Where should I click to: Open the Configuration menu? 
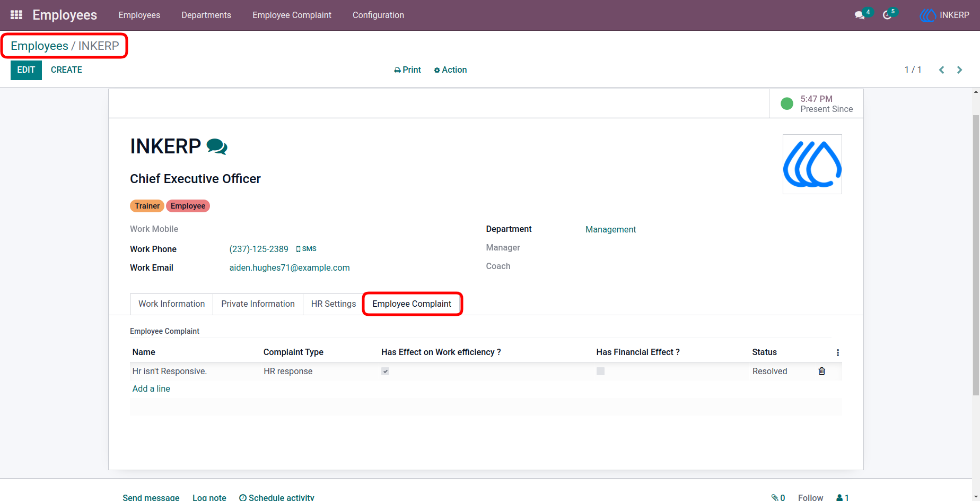[378, 15]
